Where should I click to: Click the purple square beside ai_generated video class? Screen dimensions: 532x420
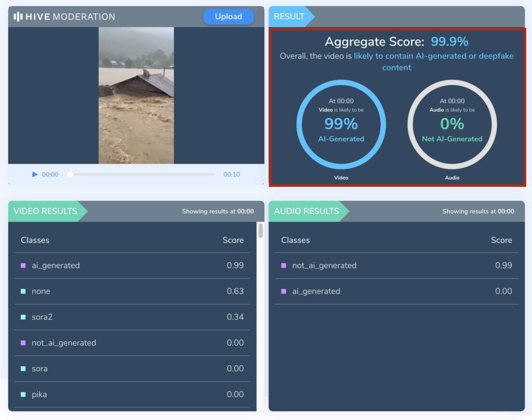[23, 266]
